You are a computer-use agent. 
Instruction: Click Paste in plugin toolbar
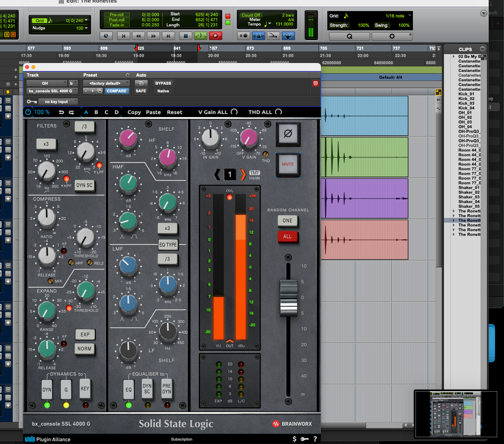pyautogui.click(x=153, y=112)
